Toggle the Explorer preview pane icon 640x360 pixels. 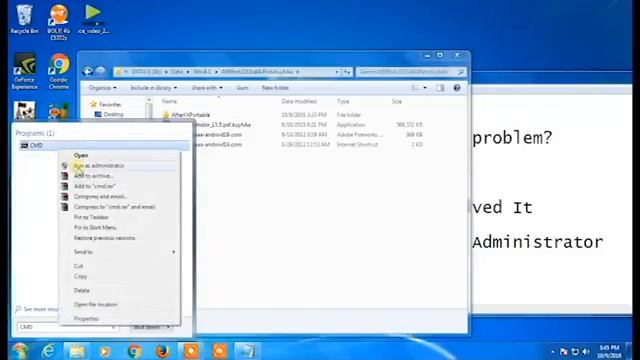pyautogui.click(x=440, y=88)
